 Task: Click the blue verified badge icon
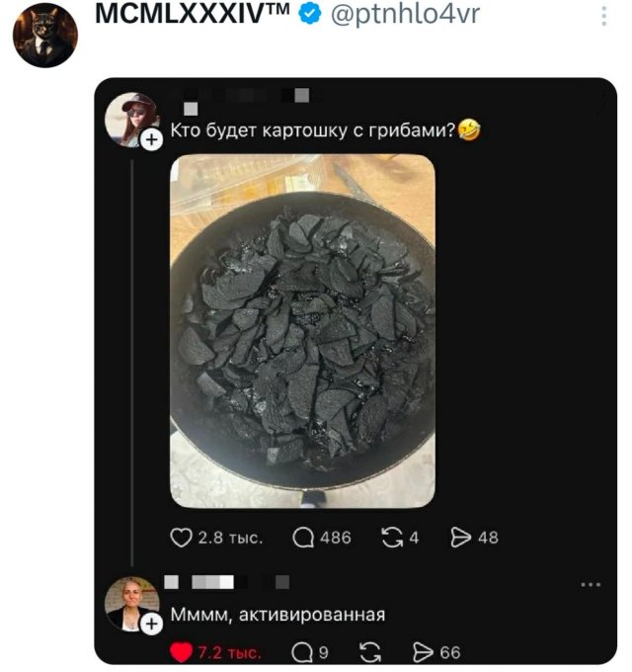coord(309,14)
